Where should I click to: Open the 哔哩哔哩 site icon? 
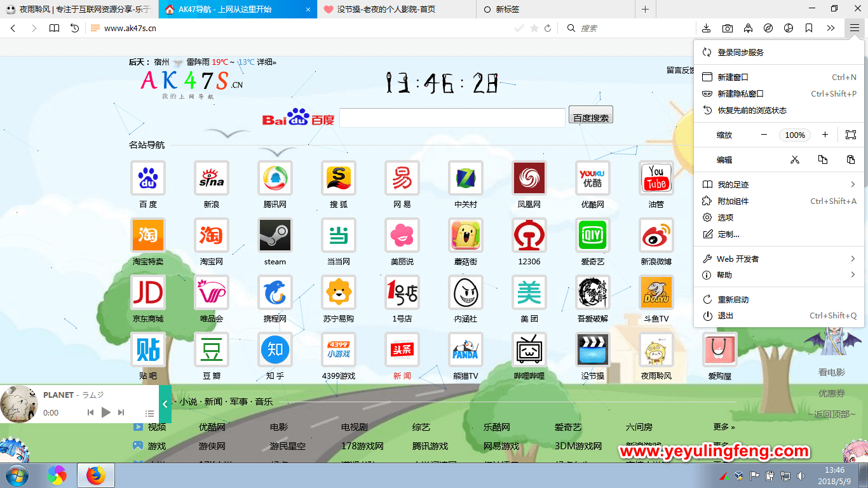click(529, 349)
